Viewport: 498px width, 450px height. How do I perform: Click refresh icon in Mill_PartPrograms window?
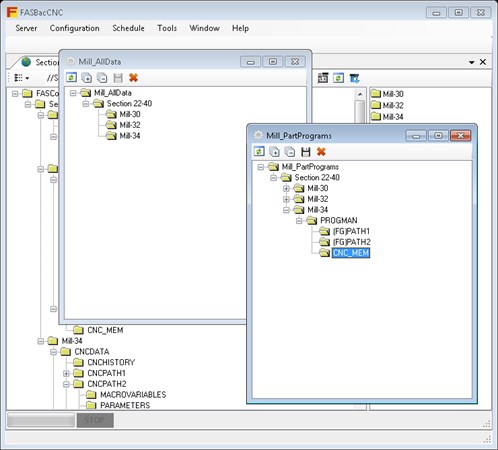coord(259,152)
